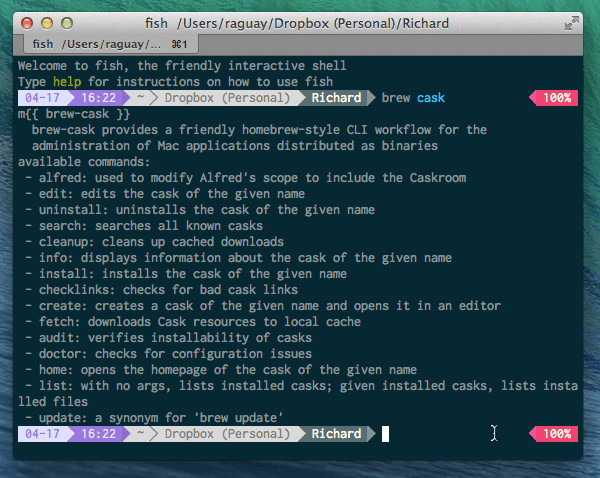Image resolution: width=600 pixels, height=478 pixels.
Task: Click the bottom prompt date '04-17'
Action: pos(42,434)
